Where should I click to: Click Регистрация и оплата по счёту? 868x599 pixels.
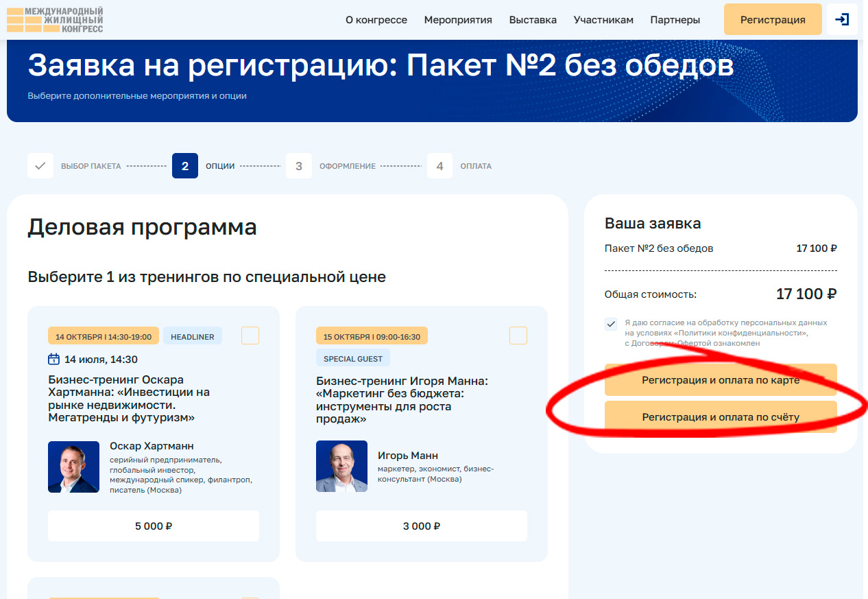tap(721, 416)
